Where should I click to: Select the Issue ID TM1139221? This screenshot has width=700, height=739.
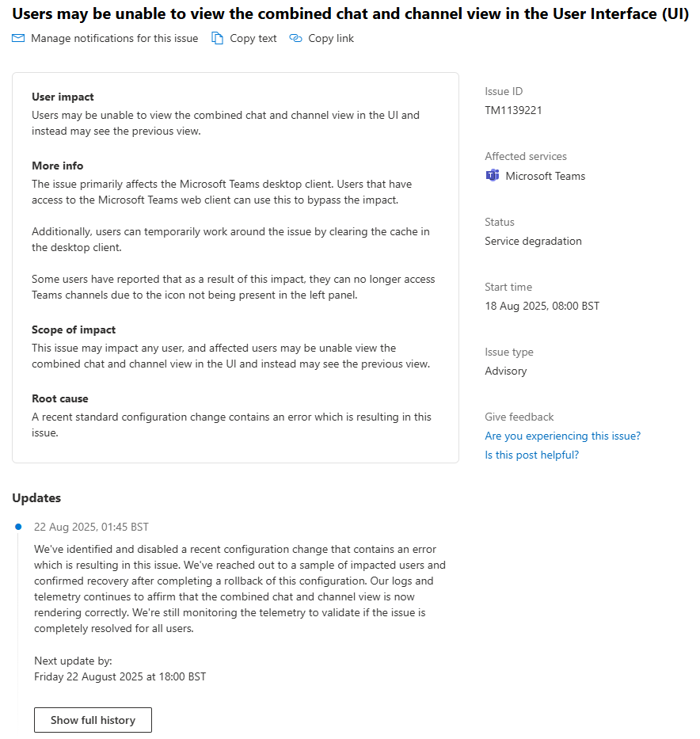[515, 110]
